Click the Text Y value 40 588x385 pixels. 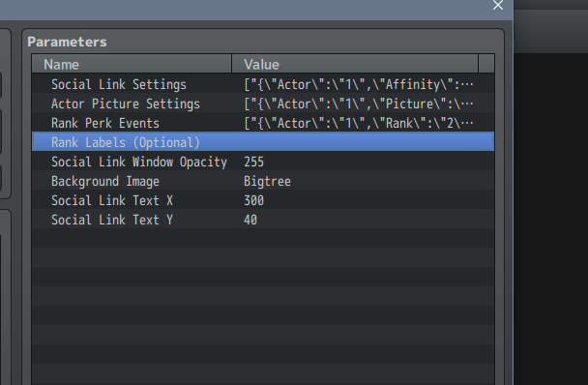tap(250, 220)
